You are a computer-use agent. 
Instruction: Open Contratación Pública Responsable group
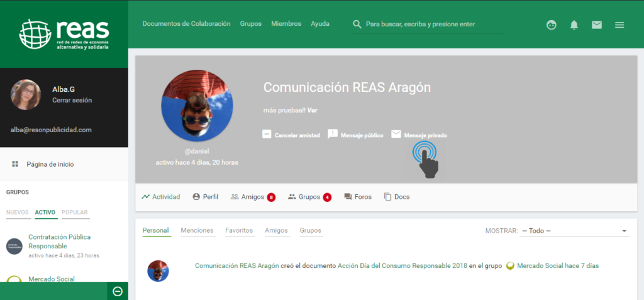click(x=59, y=242)
